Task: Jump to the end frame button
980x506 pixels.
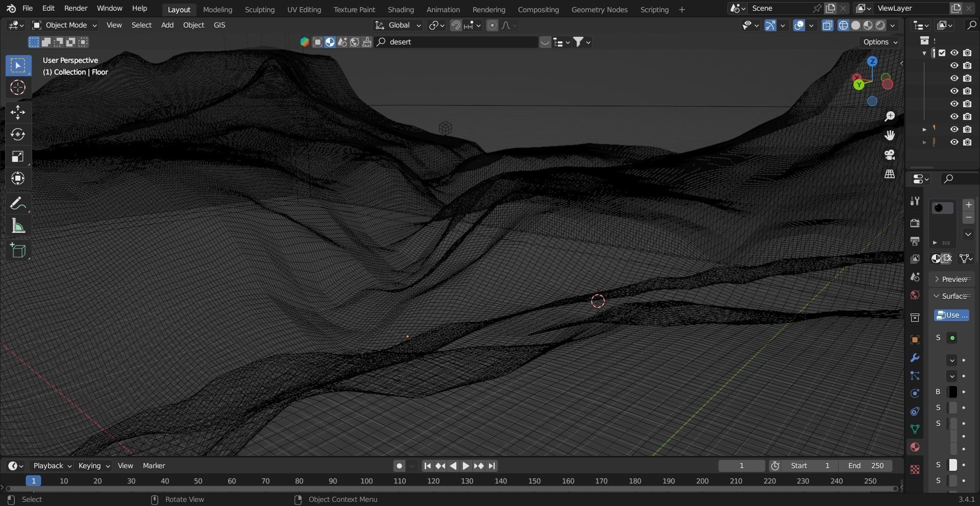Action: [x=492, y=466]
